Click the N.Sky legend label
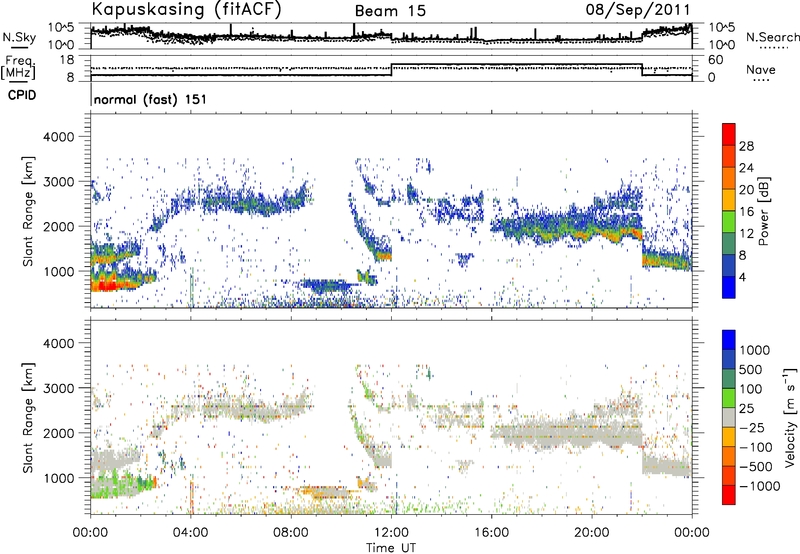 19,38
